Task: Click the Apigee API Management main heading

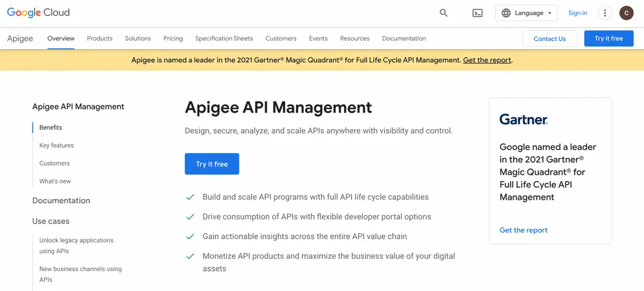Action: tap(279, 107)
